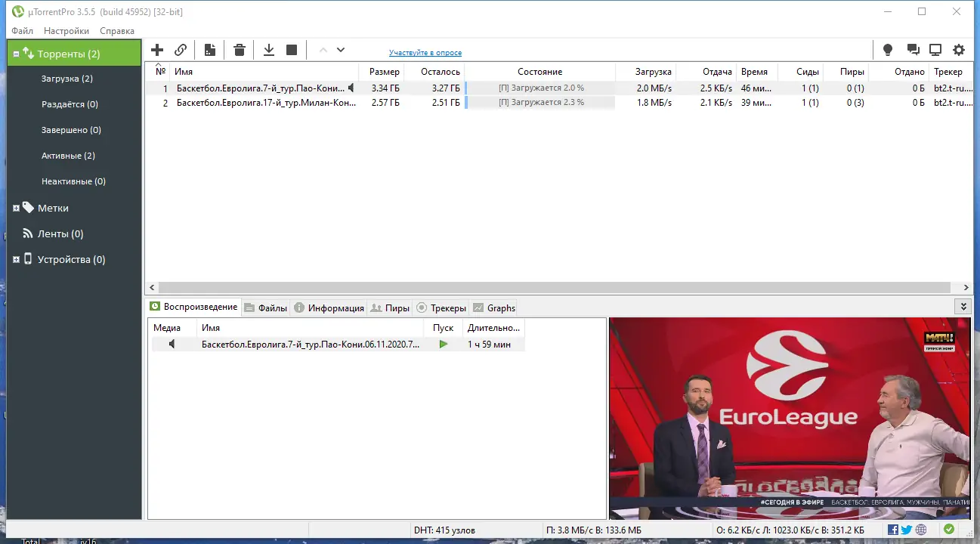The height and width of the screenshot is (544, 980).
Task: Click the horizontal scrollbar under torrent list
Action: click(x=529, y=288)
